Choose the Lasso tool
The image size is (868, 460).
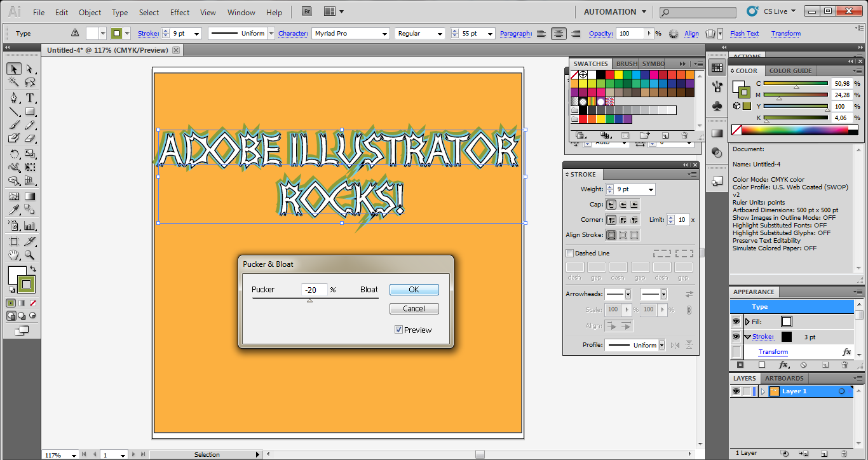click(29, 83)
